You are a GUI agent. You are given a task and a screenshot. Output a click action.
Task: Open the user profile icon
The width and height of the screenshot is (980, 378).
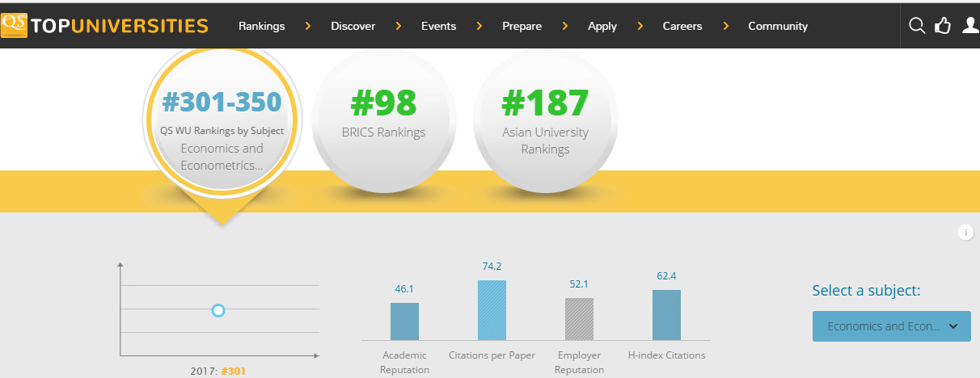click(970, 26)
